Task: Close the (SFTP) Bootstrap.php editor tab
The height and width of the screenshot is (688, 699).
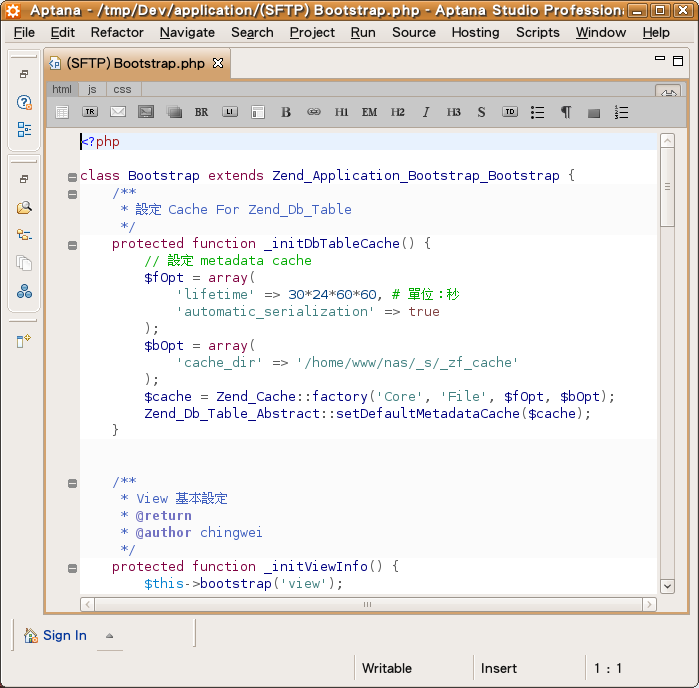Action: [218, 63]
